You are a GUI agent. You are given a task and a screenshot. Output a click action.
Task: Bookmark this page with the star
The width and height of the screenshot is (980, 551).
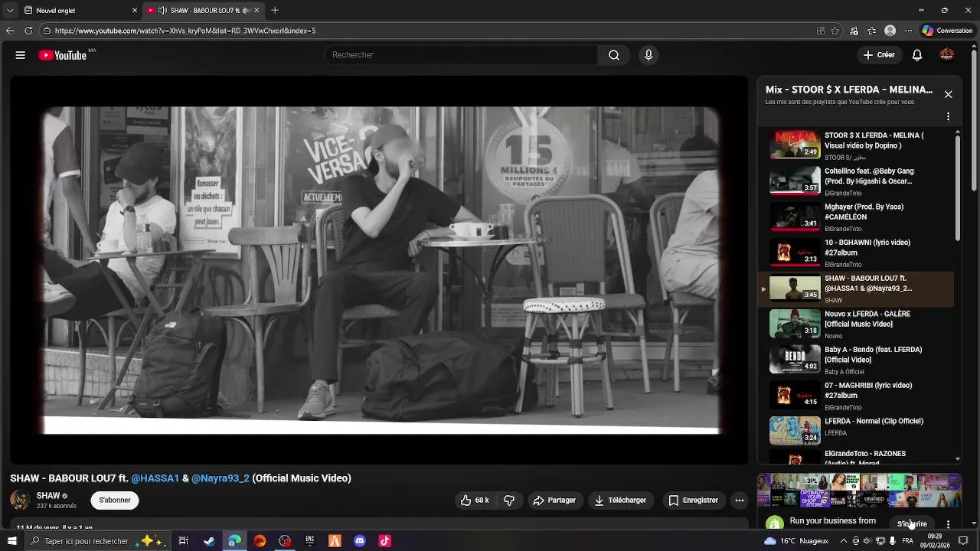pos(835,31)
